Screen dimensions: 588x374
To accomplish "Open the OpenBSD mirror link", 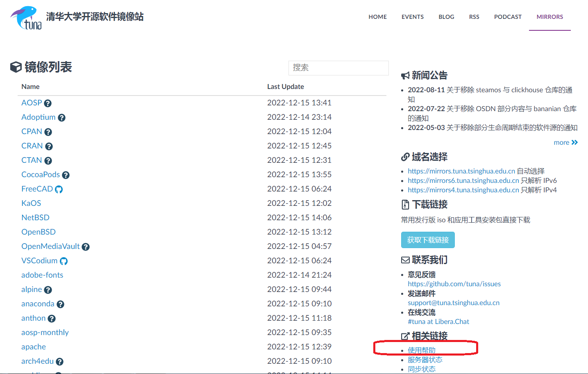I will tap(39, 232).
